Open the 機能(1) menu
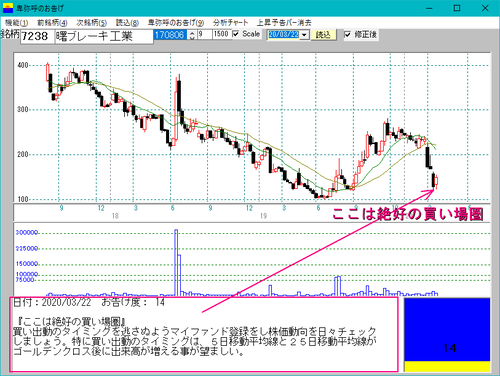The height and width of the screenshot is (376, 500). tap(16, 23)
